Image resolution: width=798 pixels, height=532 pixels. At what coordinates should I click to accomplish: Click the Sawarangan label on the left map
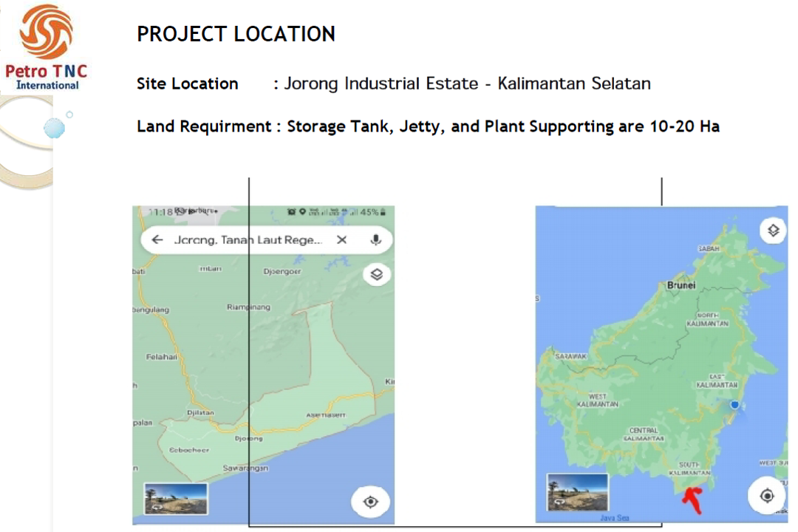(x=245, y=468)
